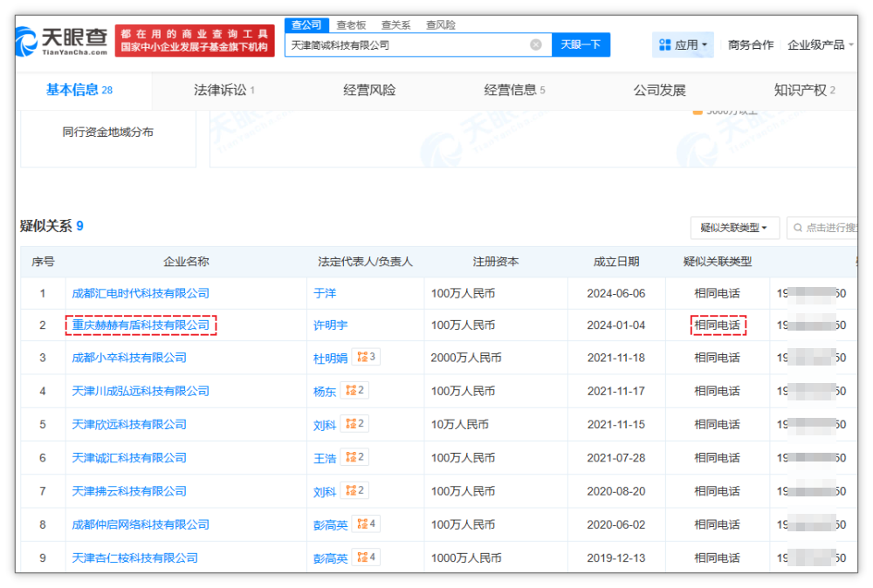Image resolution: width=873 pixels, height=588 pixels.
Task: Focus the company name search input field
Action: [x=406, y=44]
